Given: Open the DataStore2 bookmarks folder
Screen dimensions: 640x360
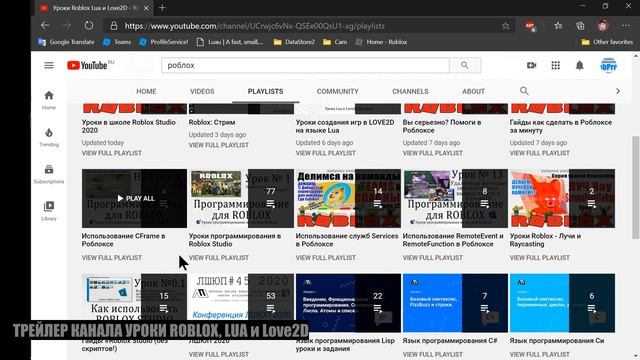Looking at the screenshot, I should pyautogui.click(x=294, y=42).
